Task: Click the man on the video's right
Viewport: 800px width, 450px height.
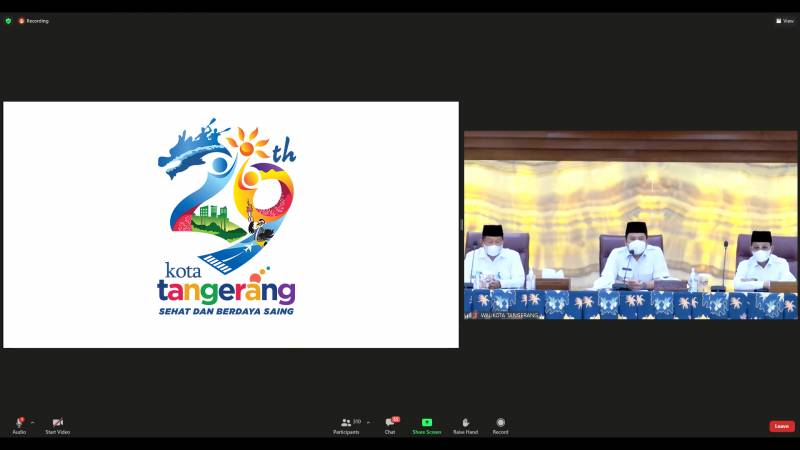Action: 763,262
